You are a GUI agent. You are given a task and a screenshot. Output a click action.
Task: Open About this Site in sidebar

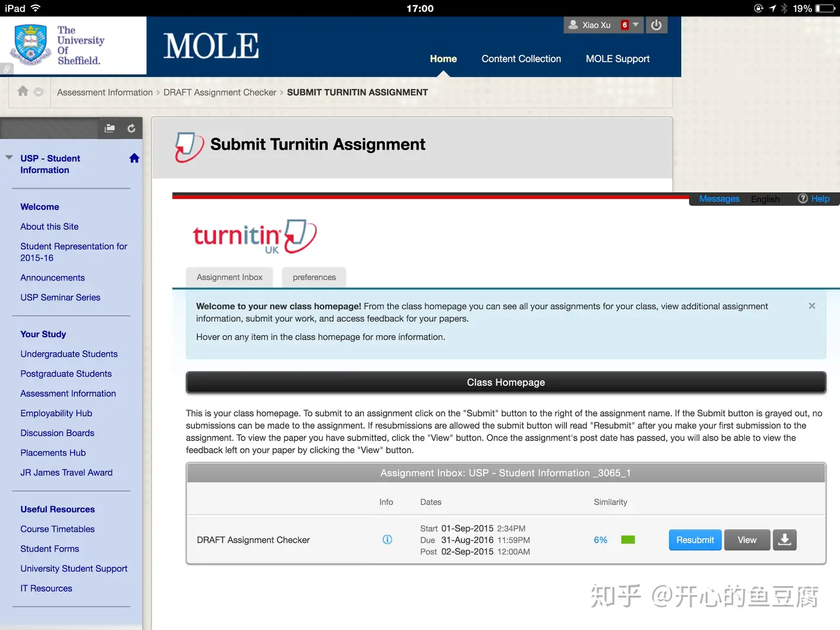(50, 226)
